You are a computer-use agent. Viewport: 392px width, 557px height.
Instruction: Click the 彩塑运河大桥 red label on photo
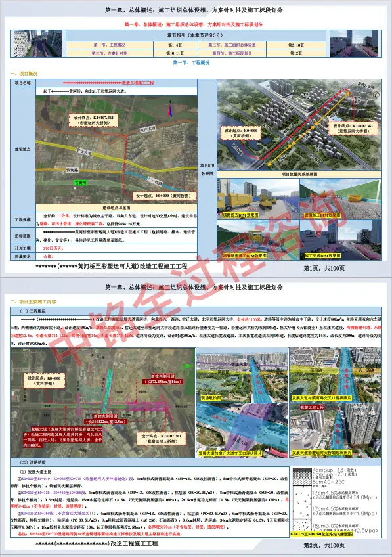pyautogui.click(x=312, y=407)
